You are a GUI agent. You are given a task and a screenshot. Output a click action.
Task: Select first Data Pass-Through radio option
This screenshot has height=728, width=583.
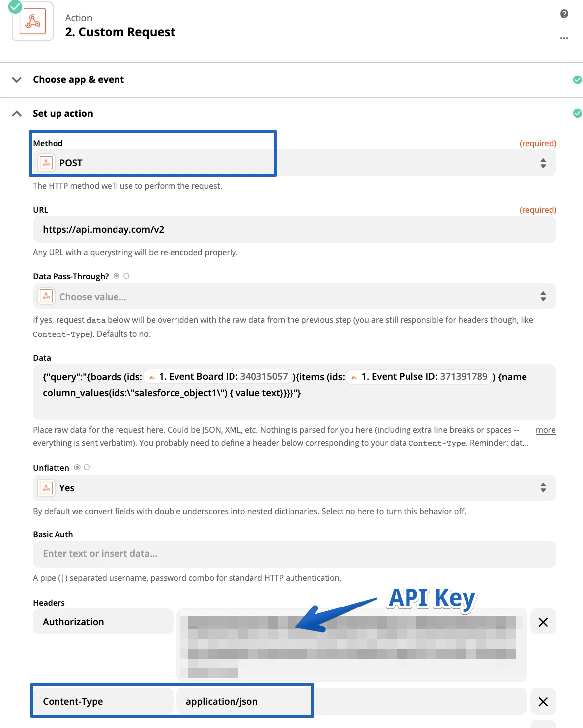click(117, 276)
